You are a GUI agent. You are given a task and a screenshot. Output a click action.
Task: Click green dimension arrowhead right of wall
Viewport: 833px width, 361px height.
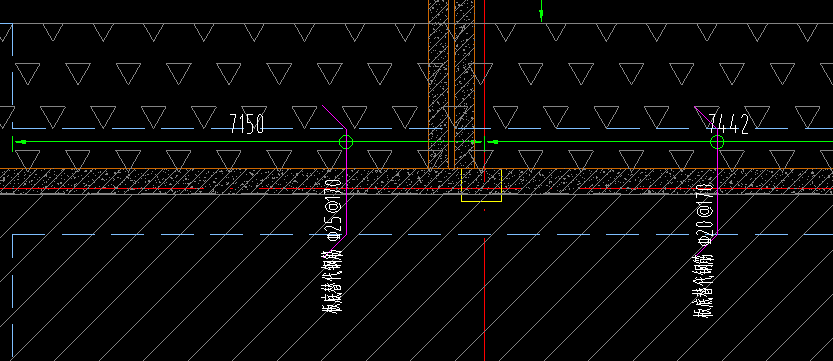(x=494, y=142)
